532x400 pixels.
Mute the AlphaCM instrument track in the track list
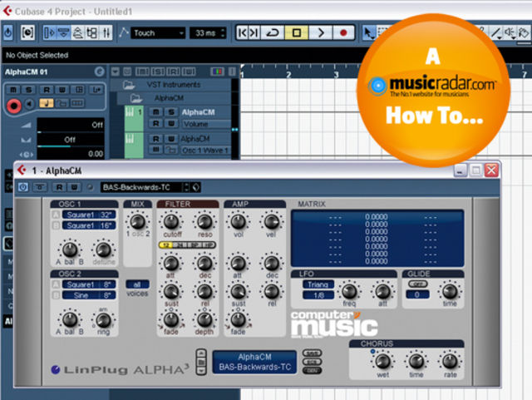pos(155,111)
